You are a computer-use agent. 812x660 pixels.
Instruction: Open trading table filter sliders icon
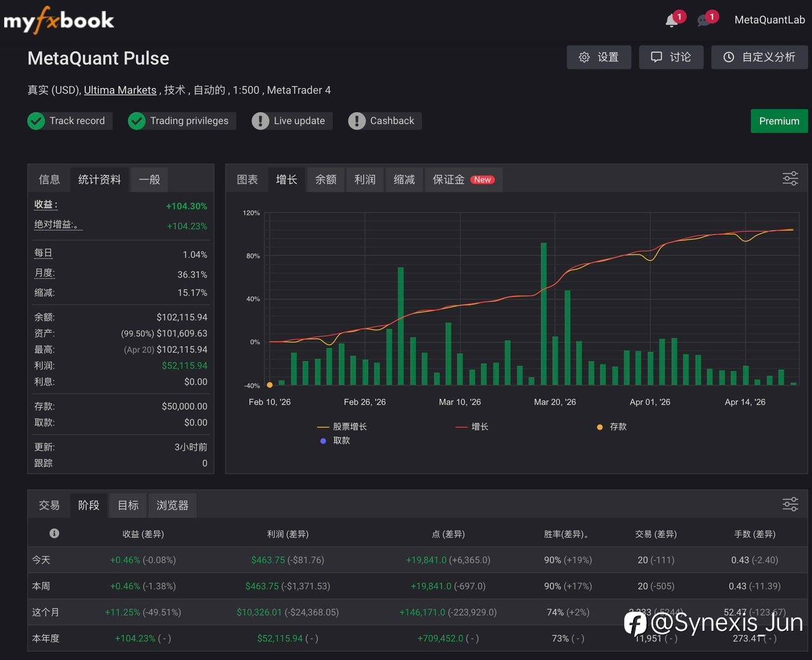tap(790, 505)
